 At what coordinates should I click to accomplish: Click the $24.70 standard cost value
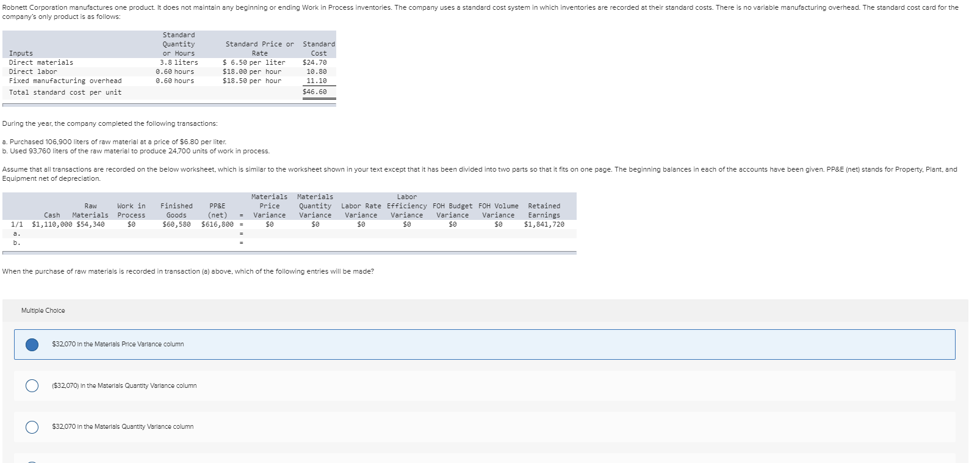(315, 62)
